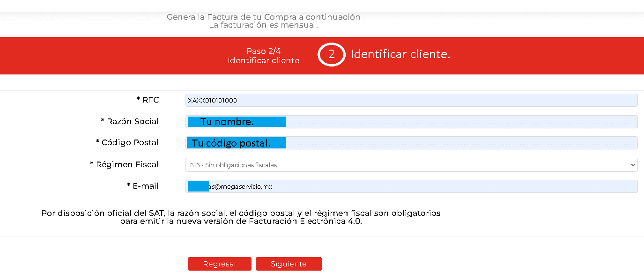
Task: Click the 'Identificar cliente.' heading in red banner
Action: pos(400,54)
